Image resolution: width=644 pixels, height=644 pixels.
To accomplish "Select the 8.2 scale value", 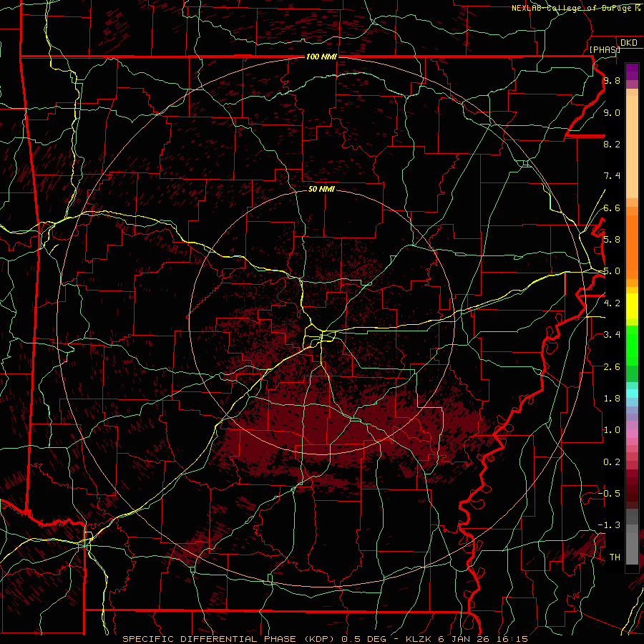I will tap(612, 144).
